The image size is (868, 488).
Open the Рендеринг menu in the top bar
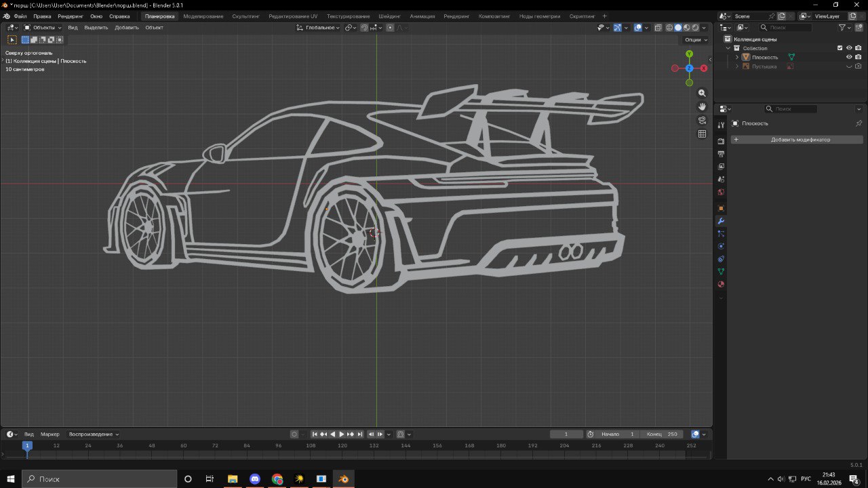pyautogui.click(x=71, y=16)
